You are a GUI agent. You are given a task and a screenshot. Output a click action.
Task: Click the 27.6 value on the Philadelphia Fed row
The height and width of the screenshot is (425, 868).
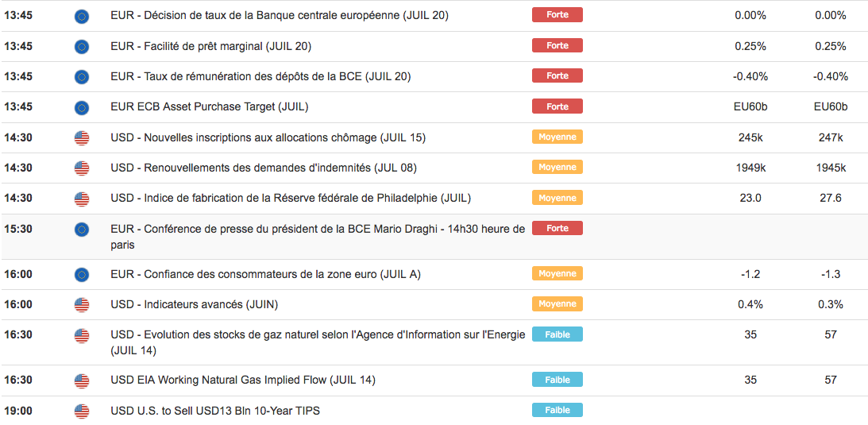(830, 198)
